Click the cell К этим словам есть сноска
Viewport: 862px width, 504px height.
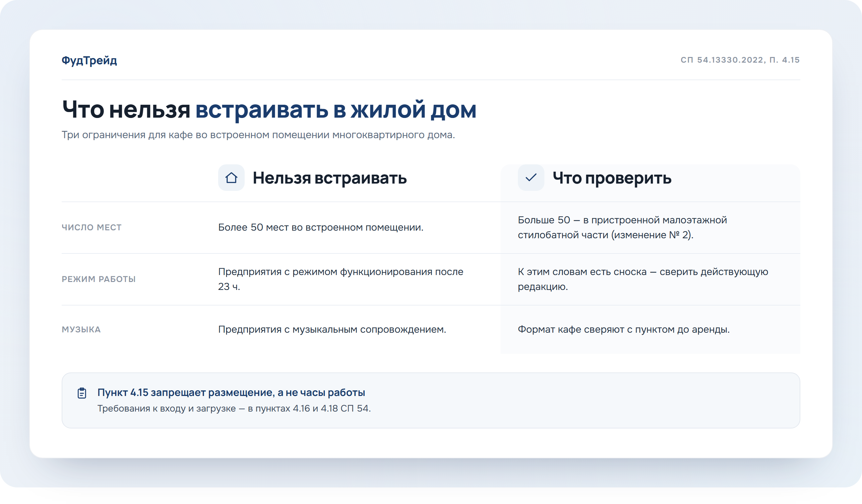coord(643,279)
